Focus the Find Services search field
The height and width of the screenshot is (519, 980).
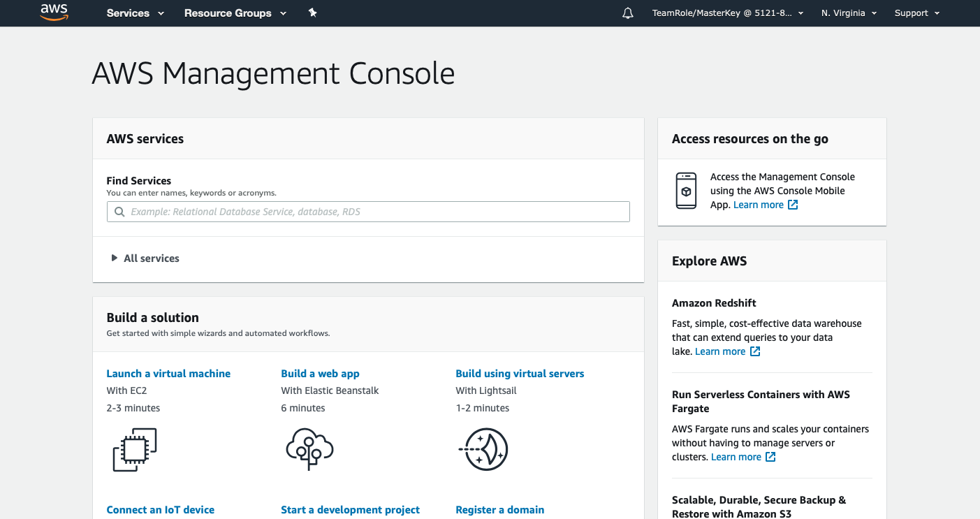[377, 212]
